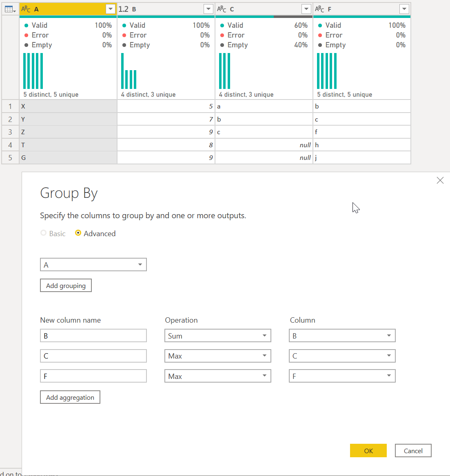This screenshot has height=476, width=450.
Task: Click cell 'b' in column C row 2
Action: click(264, 119)
